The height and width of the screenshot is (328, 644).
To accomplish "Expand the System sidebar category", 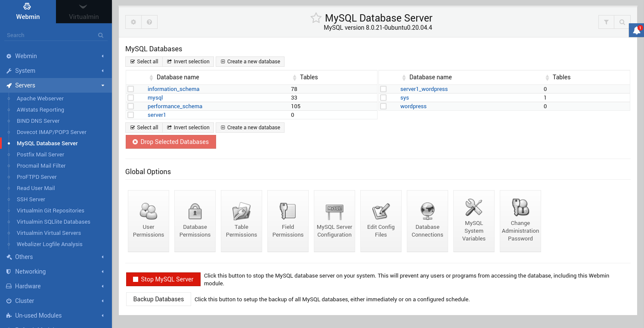I will coord(56,71).
